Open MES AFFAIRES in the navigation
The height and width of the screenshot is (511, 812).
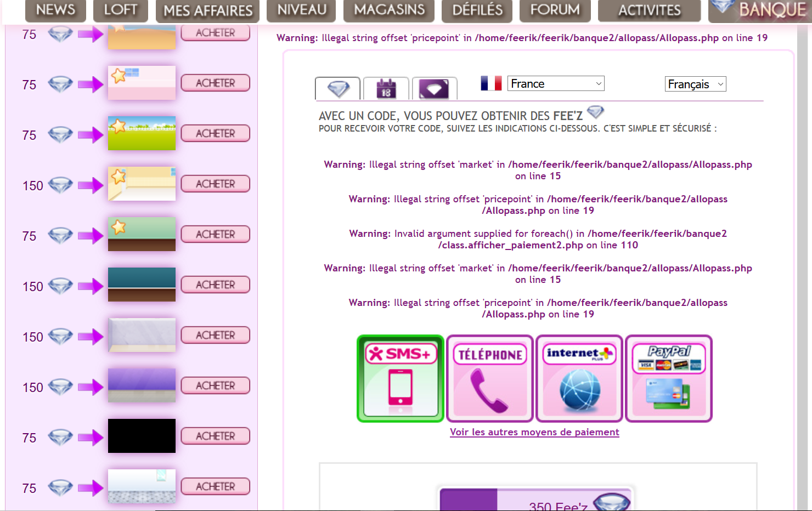[x=208, y=10]
